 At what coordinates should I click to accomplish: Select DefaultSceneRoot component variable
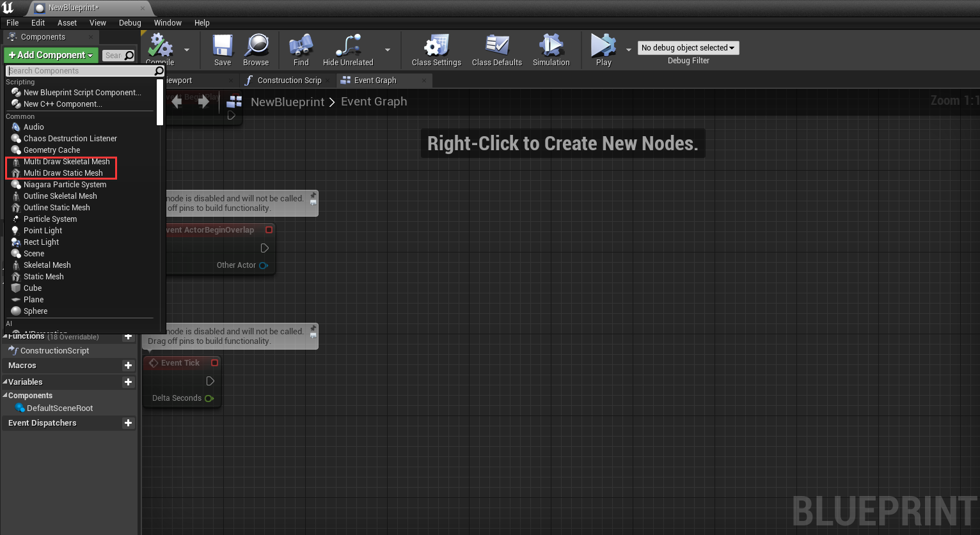pos(60,408)
